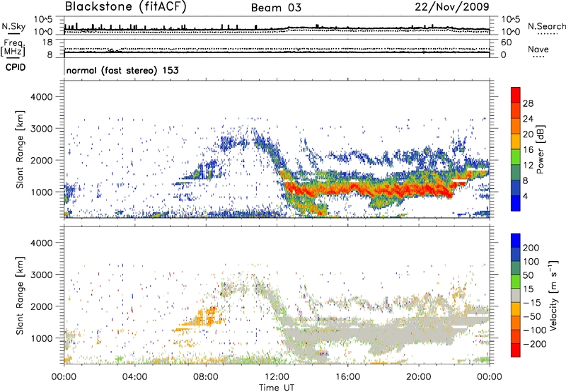Select the normal (fast stereo) 153 text

pos(122,70)
